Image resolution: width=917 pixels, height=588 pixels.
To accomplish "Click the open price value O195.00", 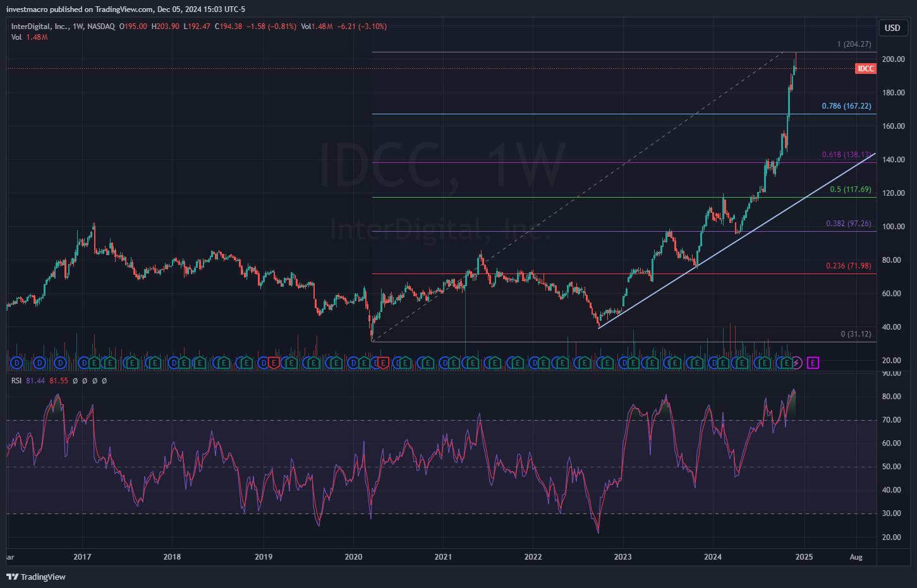I will [x=133, y=27].
